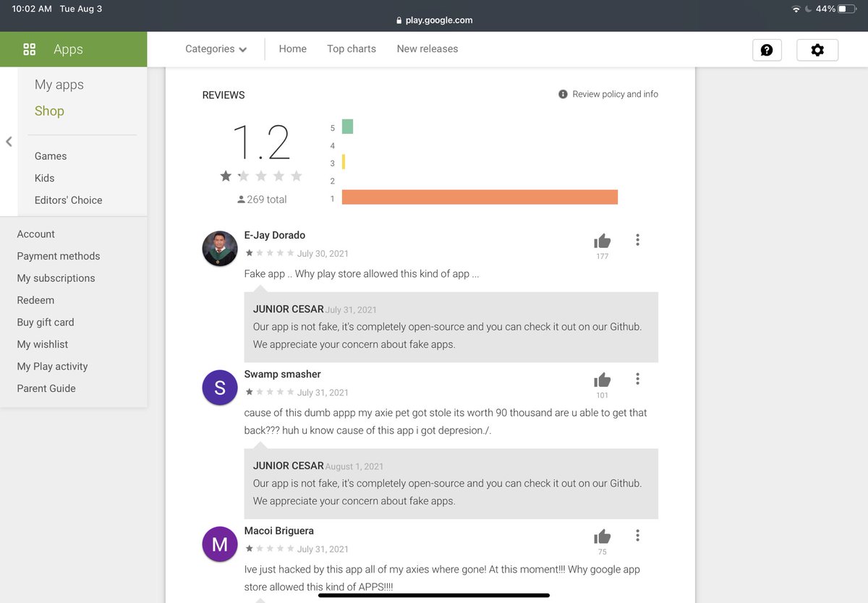This screenshot has width=868, height=603.
Task: Click the Wi-Fi status icon
Action: pyautogui.click(x=796, y=9)
